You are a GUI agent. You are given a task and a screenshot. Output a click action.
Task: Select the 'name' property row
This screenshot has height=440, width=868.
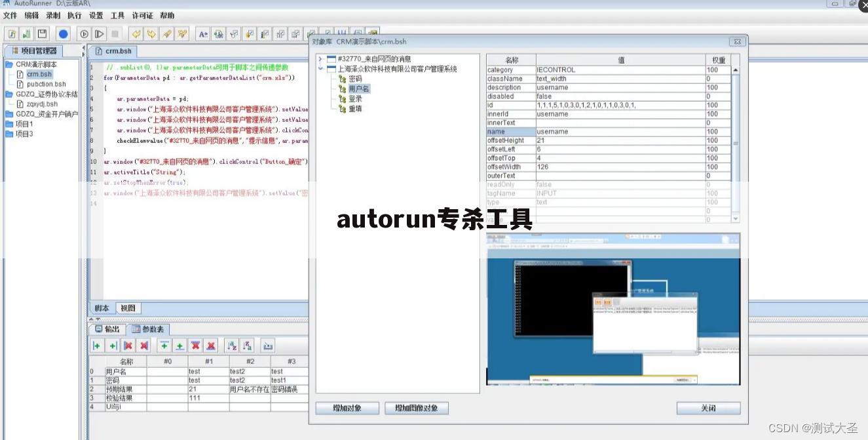pos(609,131)
